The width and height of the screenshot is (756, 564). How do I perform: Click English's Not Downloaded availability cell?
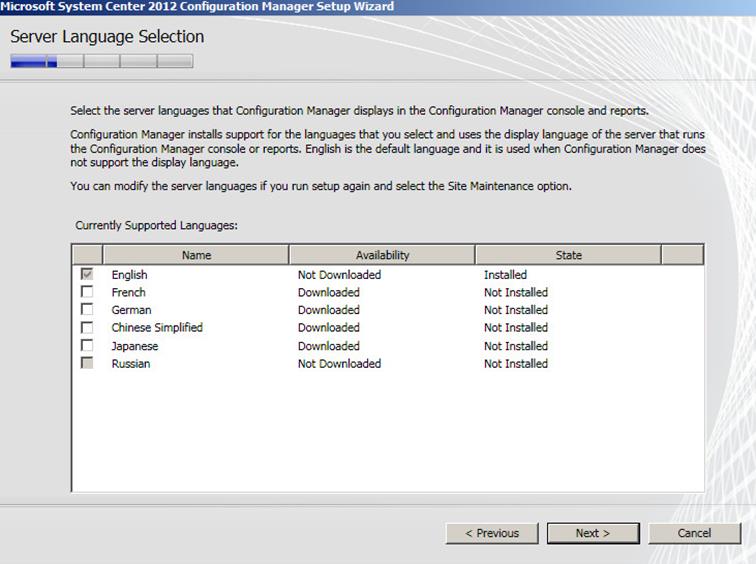(x=339, y=275)
